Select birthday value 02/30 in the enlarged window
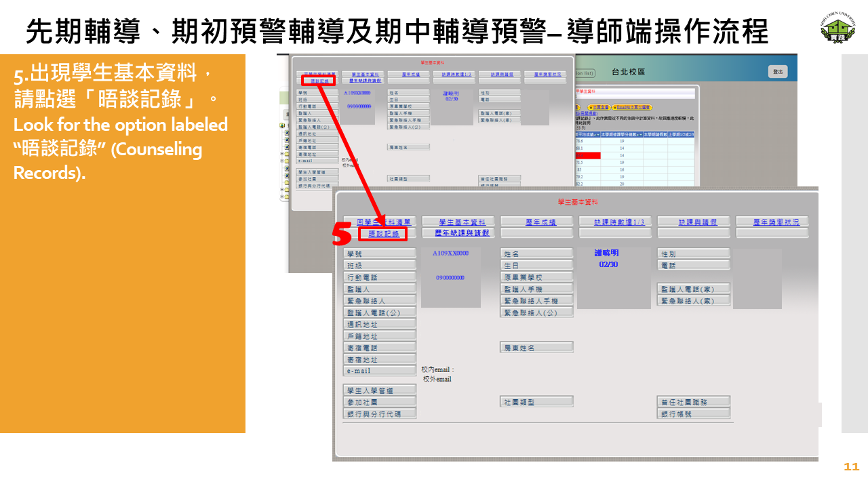This screenshot has height=488, width=868. tap(608, 264)
